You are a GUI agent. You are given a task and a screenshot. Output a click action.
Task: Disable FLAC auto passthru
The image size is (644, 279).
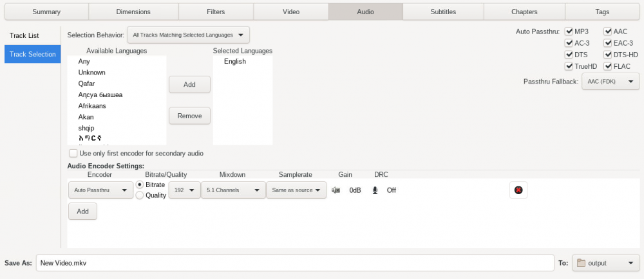pos(608,66)
